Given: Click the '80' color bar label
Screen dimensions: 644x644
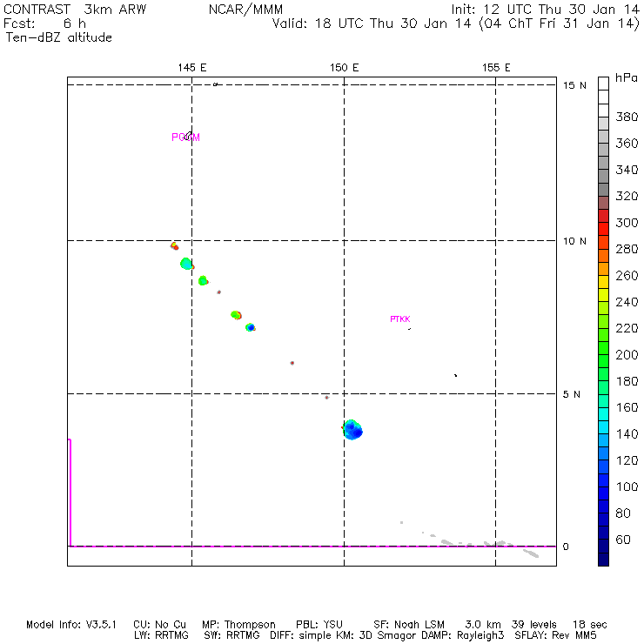Looking at the screenshot, I should [x=623, y=513].
